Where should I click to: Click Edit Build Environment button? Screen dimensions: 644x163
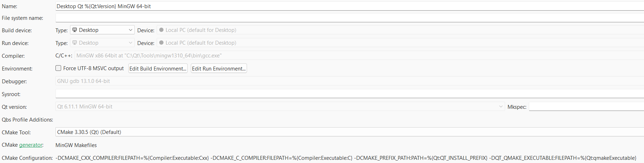click(158, 69)
